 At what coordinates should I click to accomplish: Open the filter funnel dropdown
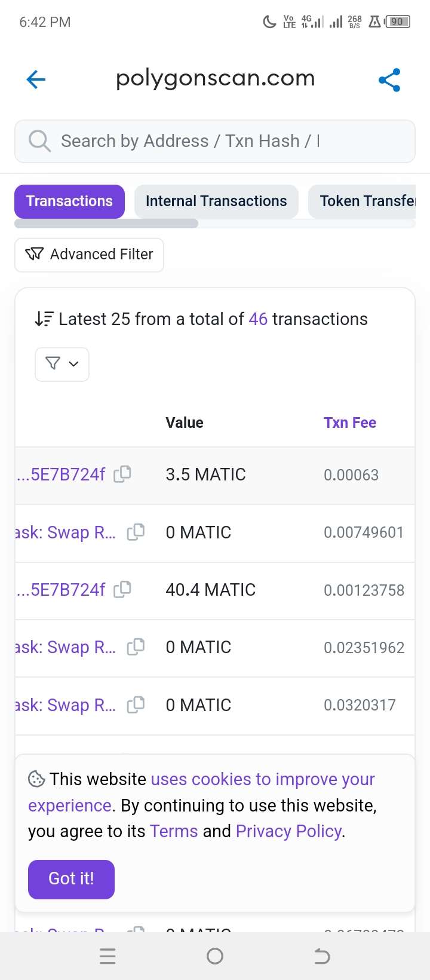tap(62, 364)
